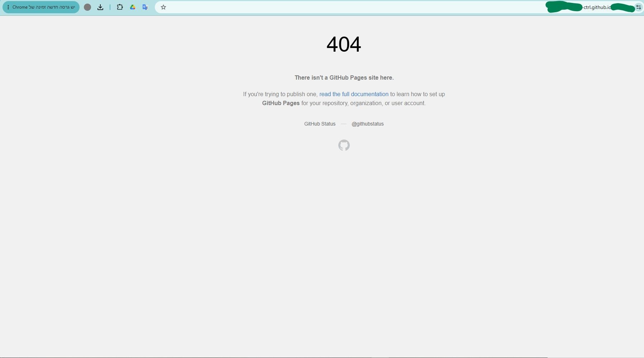Viewport: 644px width, 358px height.
Task: Click the Google Translate extension icon
Action: point(145,7)
